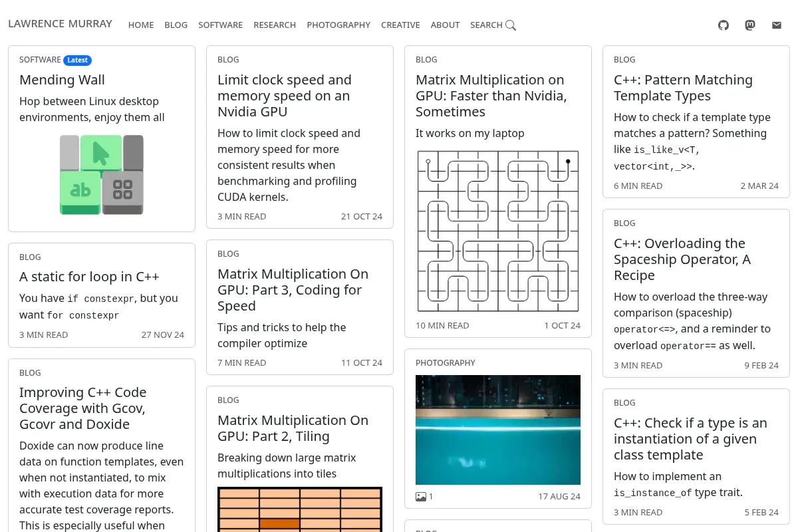Open the Hilbert curve maze illustration
The height and width of the screenshot is (532, 798).
[x=498, y=231]
